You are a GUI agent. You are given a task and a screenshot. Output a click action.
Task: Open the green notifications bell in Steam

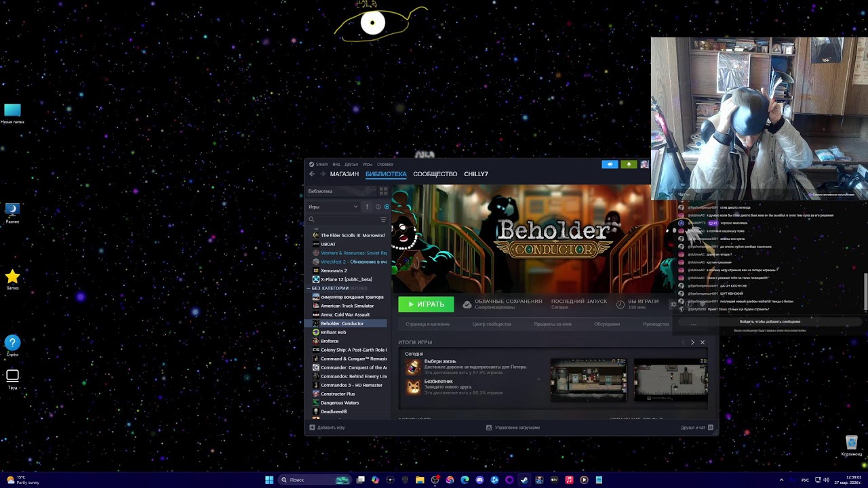(x=629, y=164)
